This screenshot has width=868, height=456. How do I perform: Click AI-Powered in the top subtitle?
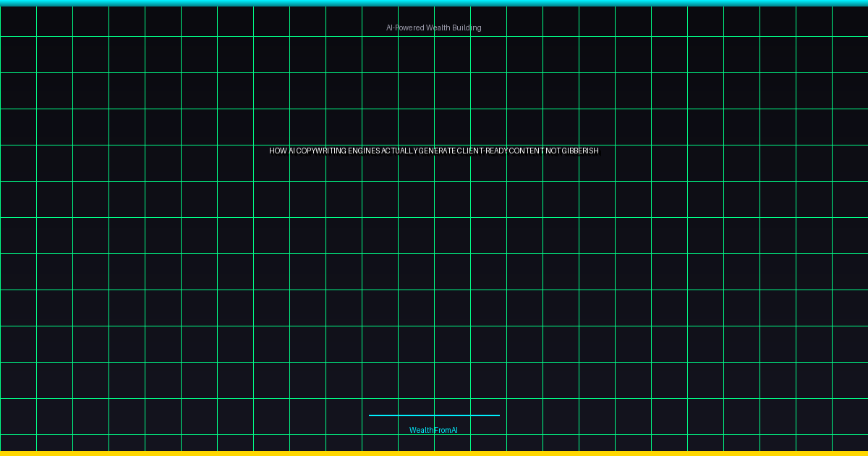405,28
